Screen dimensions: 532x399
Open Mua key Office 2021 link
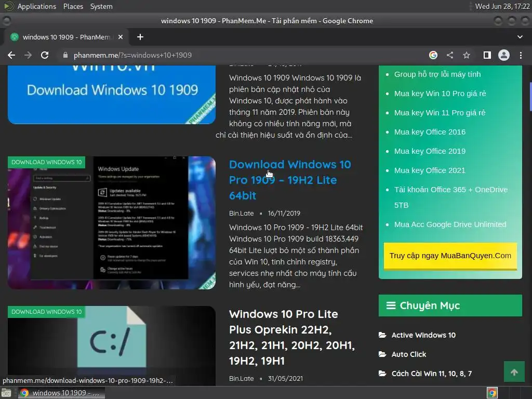point(430,170)
